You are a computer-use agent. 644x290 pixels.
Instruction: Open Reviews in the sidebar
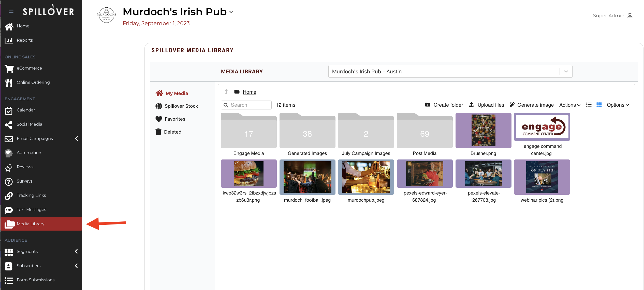[x=25, y=167]
